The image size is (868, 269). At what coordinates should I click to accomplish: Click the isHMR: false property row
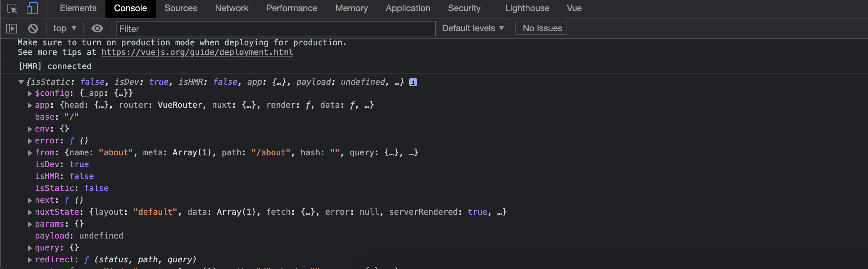[64, 176]
